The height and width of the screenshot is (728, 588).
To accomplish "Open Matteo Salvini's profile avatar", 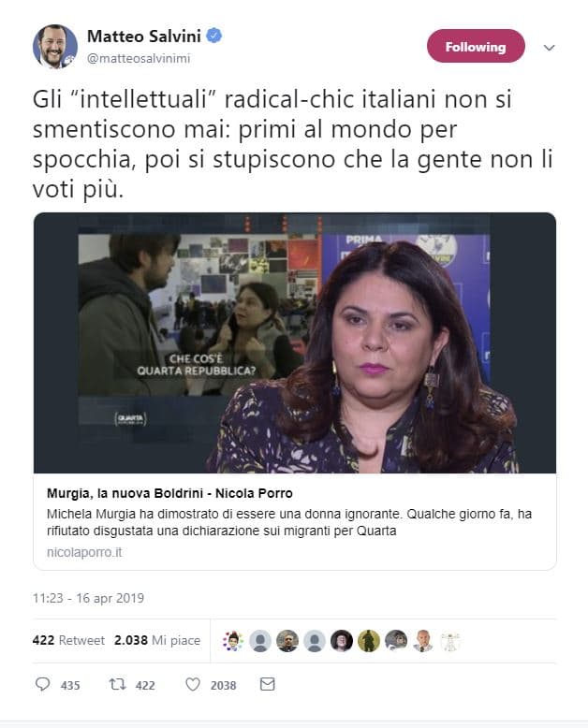I will click(55, 47).
